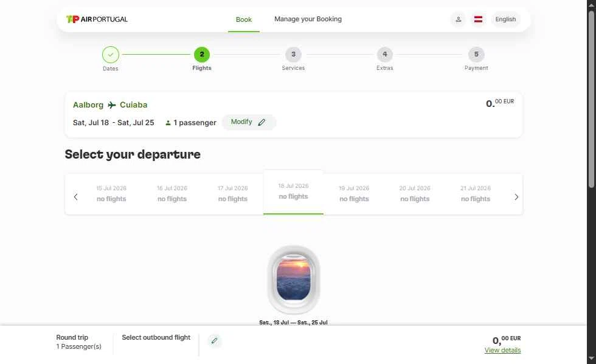Show earlier dates with left chevron
Screen dimensions: 596x364
pos(75,197)
